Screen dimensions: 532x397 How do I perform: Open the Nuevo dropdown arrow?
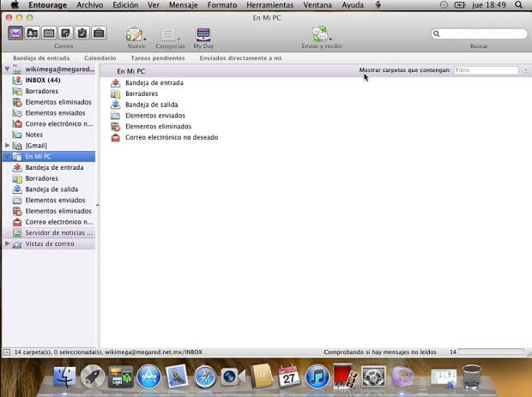pos(145,39)
